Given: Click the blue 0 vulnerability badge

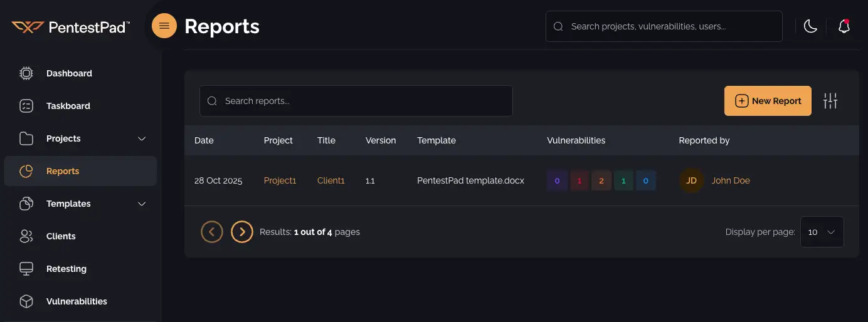Looking at the screenshot, I should [646, 180].
